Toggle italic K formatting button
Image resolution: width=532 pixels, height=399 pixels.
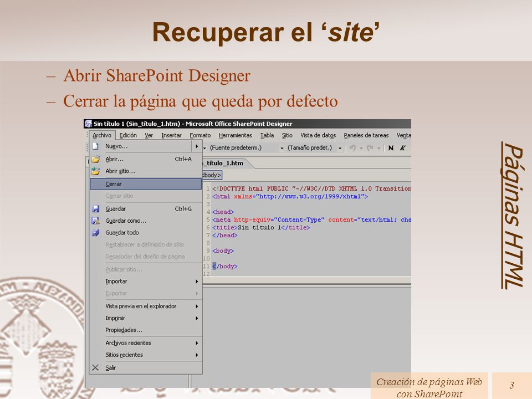pos(402,148)
